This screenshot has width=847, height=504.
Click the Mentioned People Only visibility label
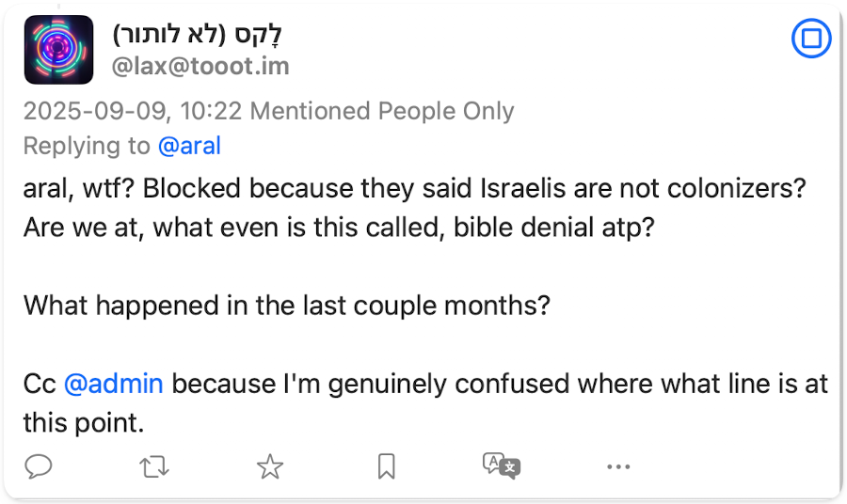pos(382,111)
